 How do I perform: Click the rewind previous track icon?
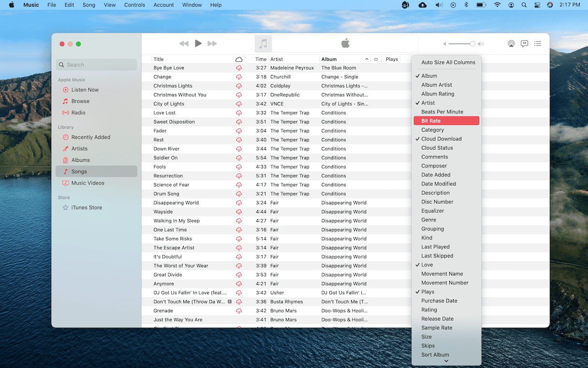184,44
